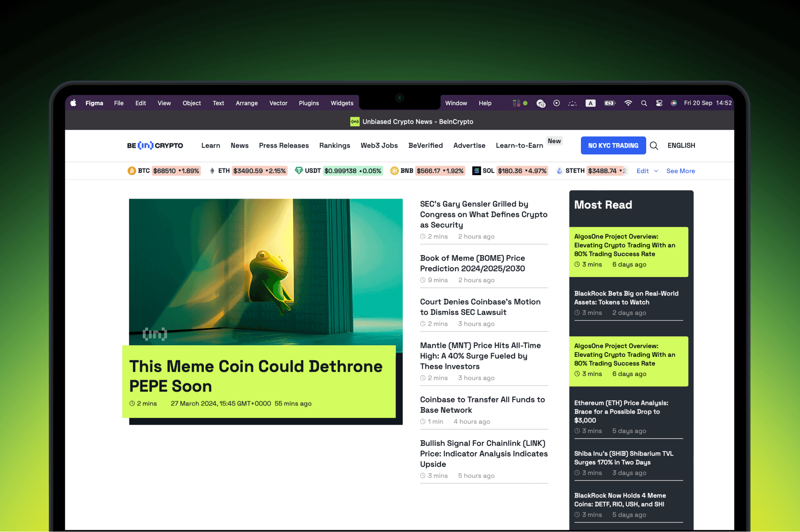Viewport: 800px width, 532px height.
Task: Click See More in ticker bar
Action: click(681, 171)
